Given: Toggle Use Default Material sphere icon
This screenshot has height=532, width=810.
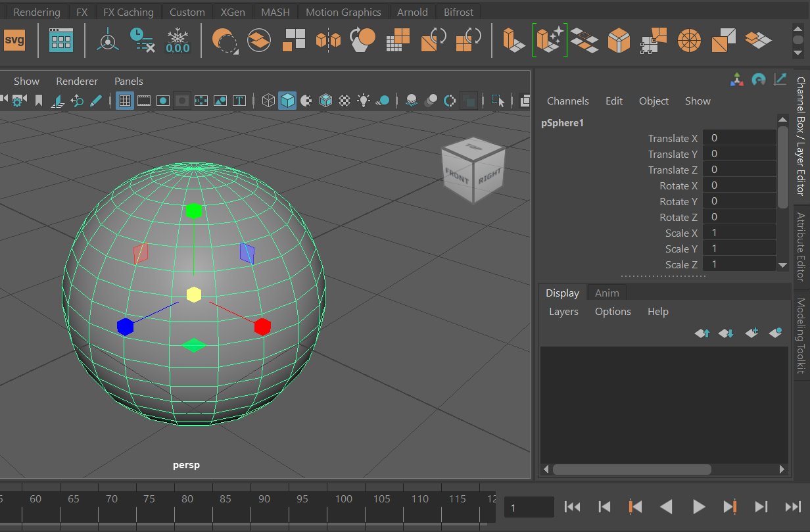Looking at the screenshot, I should (x=306, y=101).
